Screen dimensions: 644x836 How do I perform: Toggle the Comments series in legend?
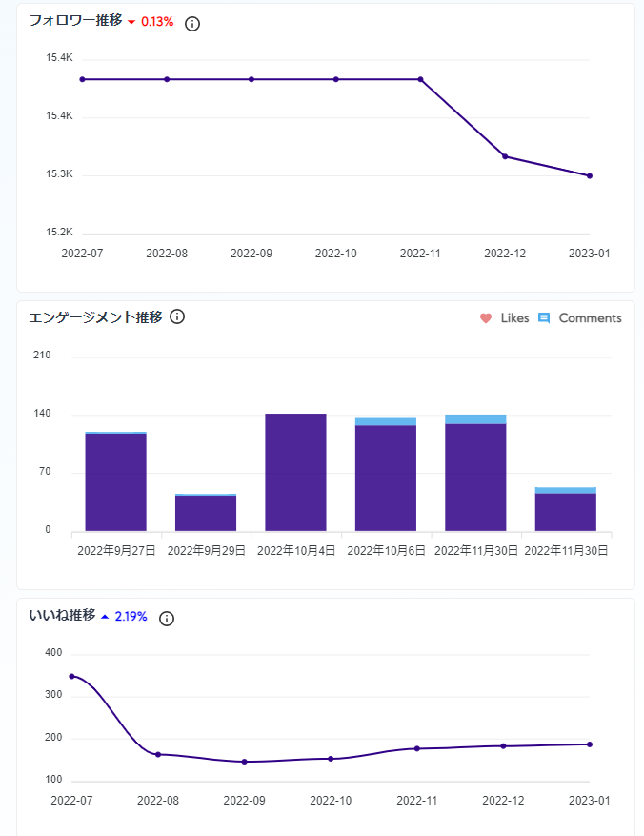click(x=580, y=318)
